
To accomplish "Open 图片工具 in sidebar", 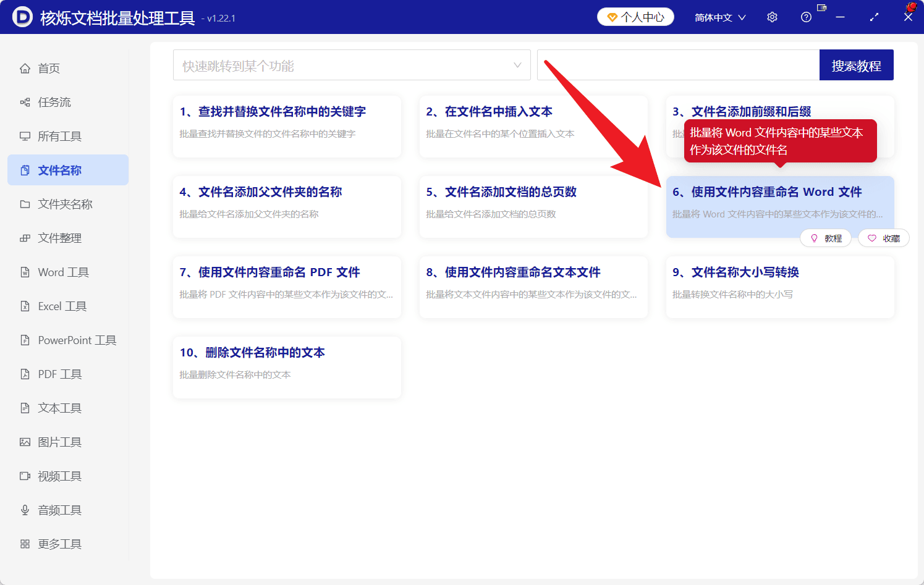I will 68,442.
